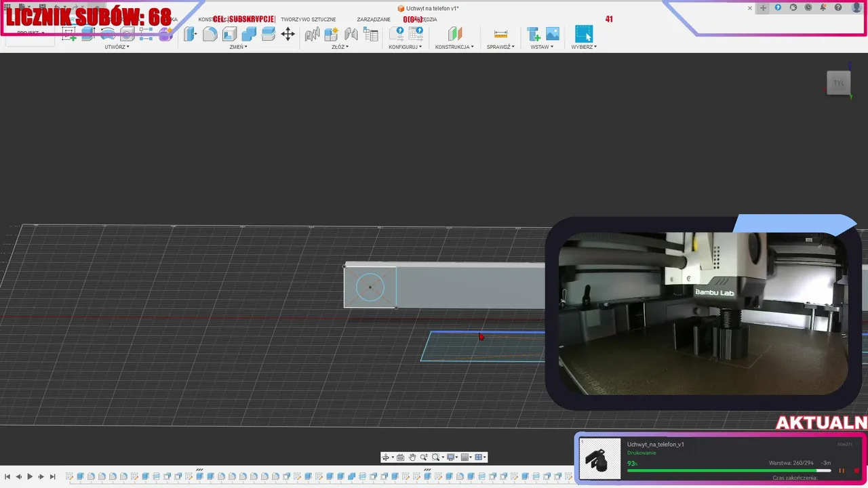Click the Hole tool icon in UTWÓRZ

click(x=127, y=34)
